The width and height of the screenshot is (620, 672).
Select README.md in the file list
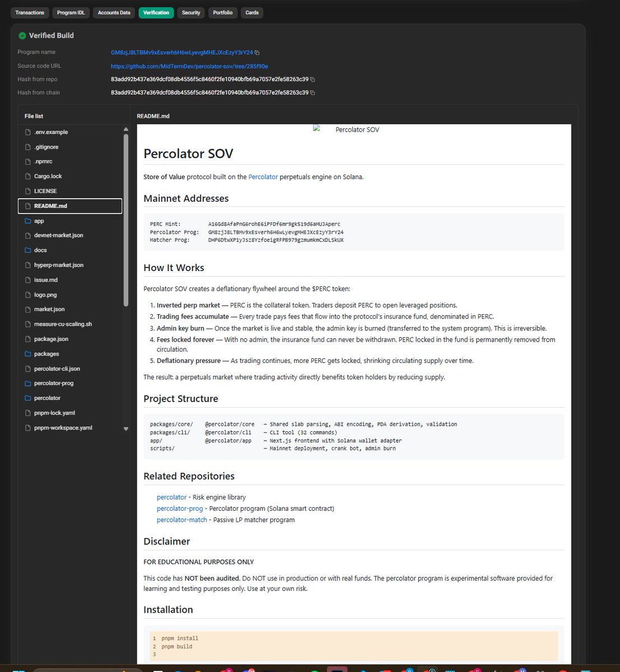tap(70, 206)
